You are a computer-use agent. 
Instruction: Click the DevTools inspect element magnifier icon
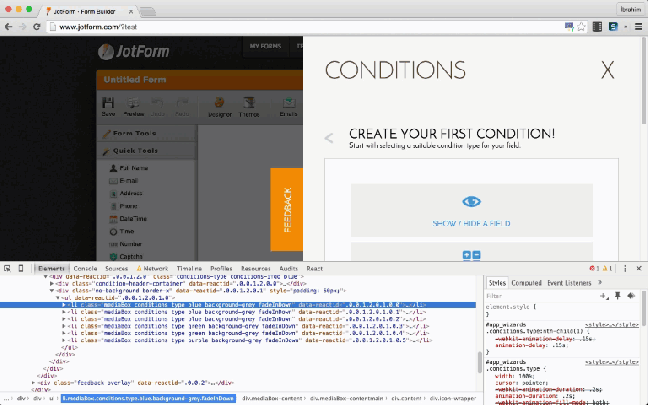pos(9,269)
